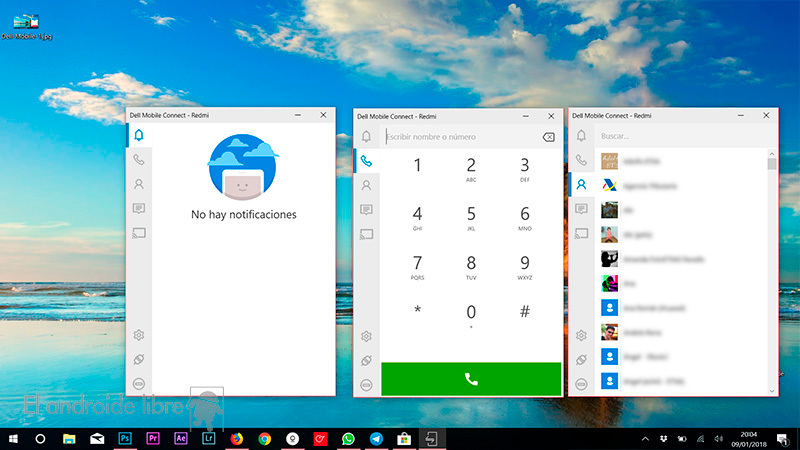Open dialer phone icon in right contacts window
800x450 pixels.
pyautogui.click(x=581, y=160)
